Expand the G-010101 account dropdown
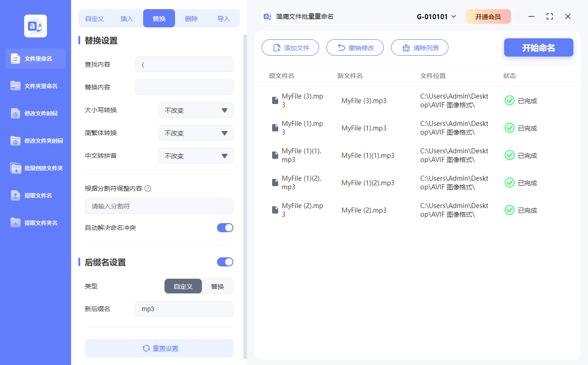Image resolution: width=588 pixels, height=365 pixels. (x=436, y=16)
